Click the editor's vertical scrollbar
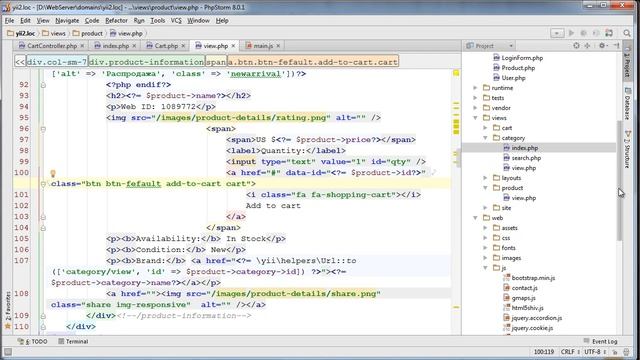The image size is (640, 360). click(459, 157)
